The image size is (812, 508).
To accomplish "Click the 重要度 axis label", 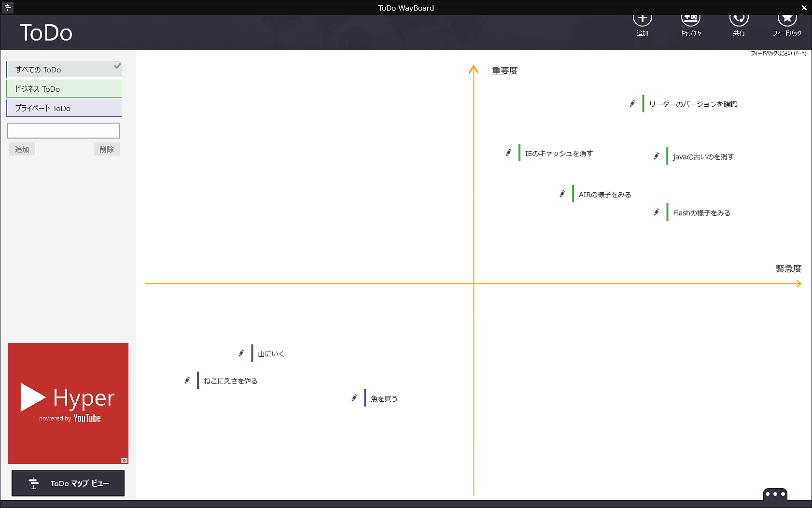I will point(504,71).
